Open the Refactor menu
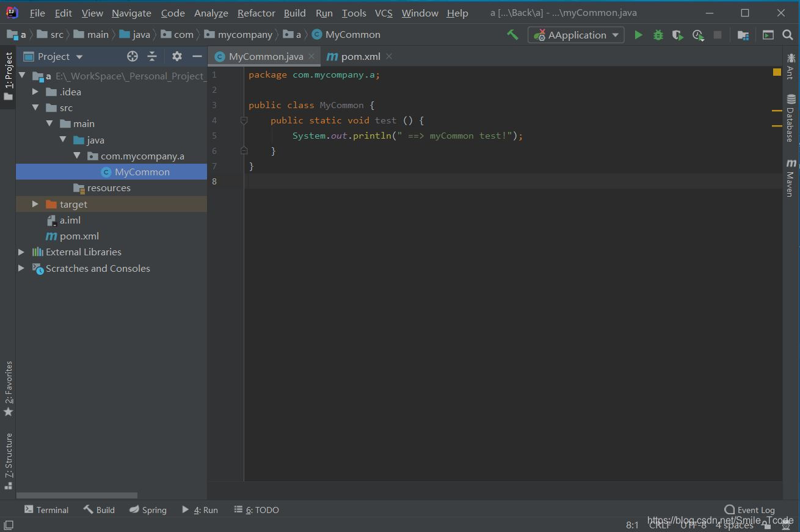 256,13
